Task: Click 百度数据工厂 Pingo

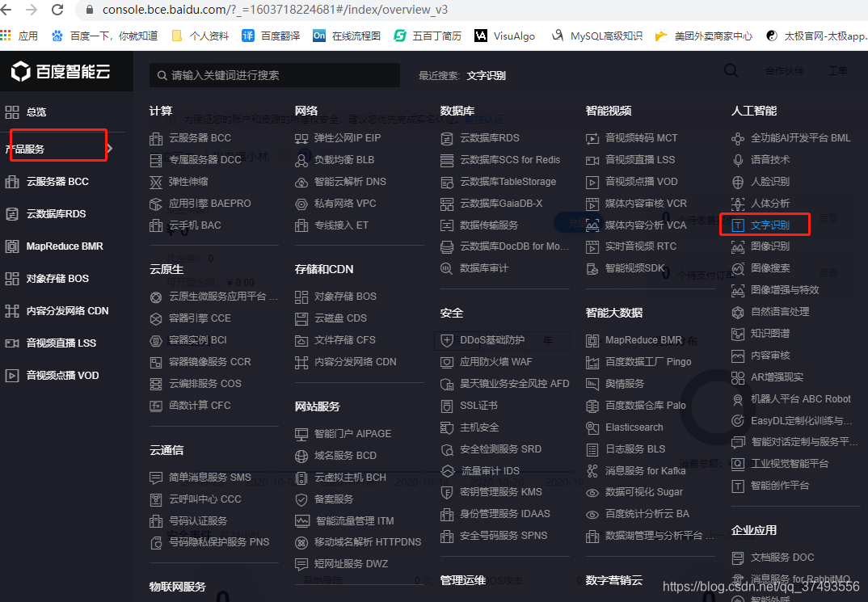Action: coord(648,362)
